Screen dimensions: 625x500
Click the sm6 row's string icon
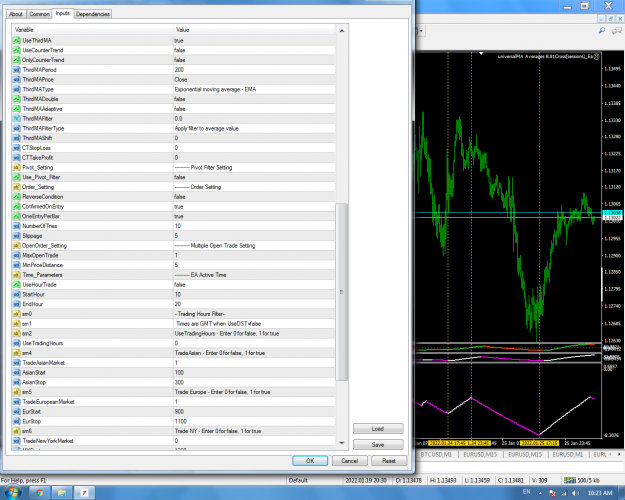pos(16,431)
